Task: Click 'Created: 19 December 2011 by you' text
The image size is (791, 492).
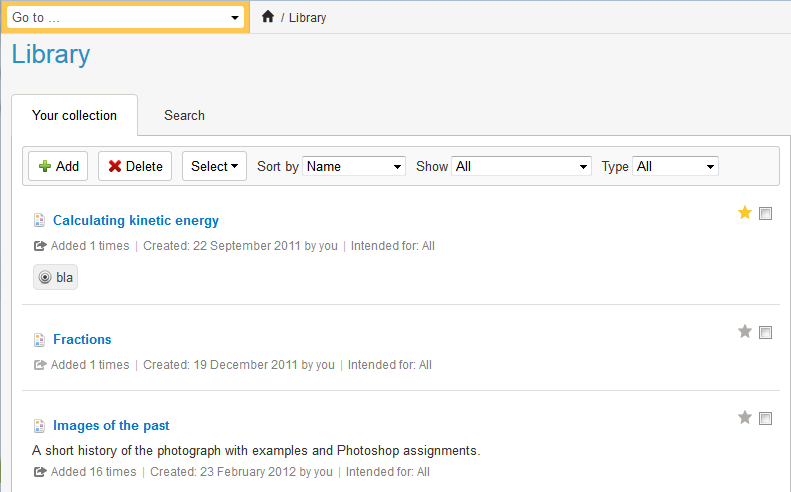Action: pos(239,365)
